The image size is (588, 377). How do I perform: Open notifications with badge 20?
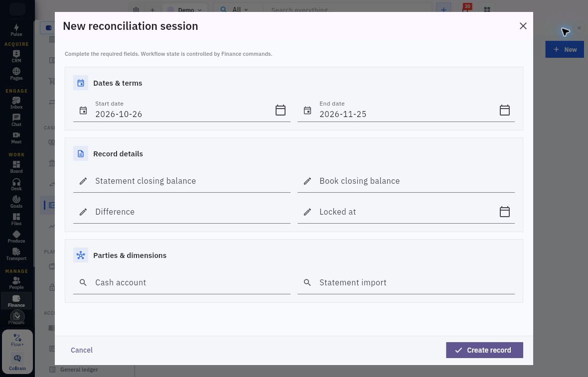466,9
